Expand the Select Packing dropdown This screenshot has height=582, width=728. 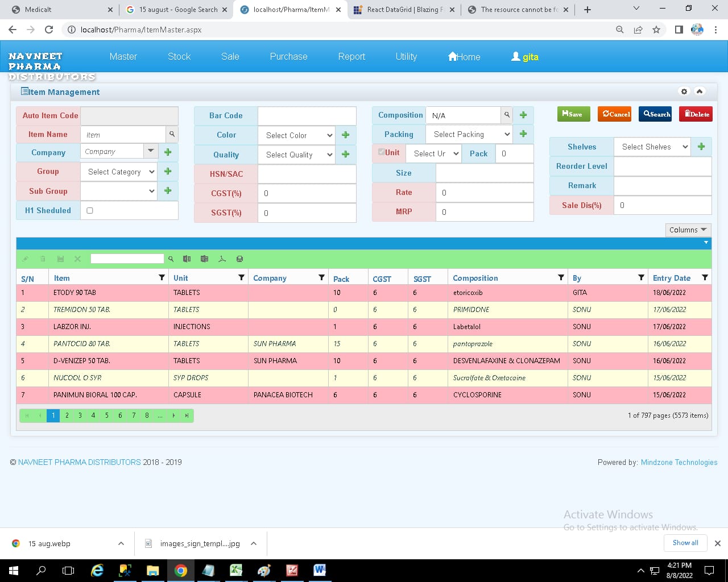pos(471,134)
